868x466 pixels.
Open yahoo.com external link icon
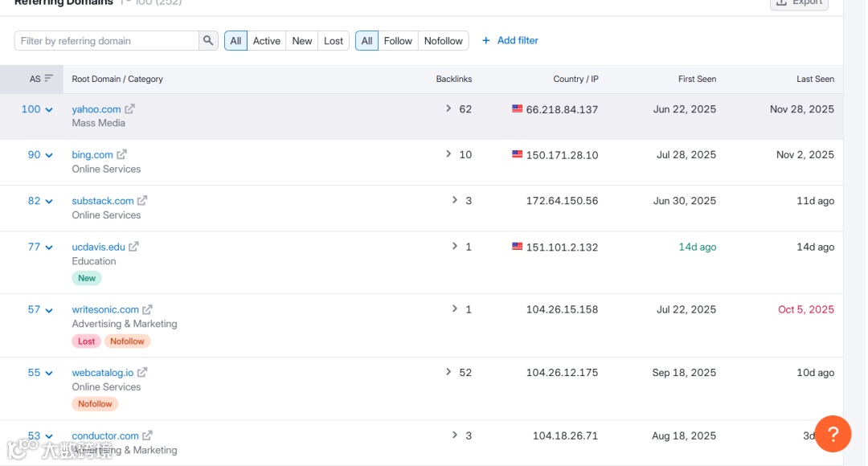click(130, 109)
